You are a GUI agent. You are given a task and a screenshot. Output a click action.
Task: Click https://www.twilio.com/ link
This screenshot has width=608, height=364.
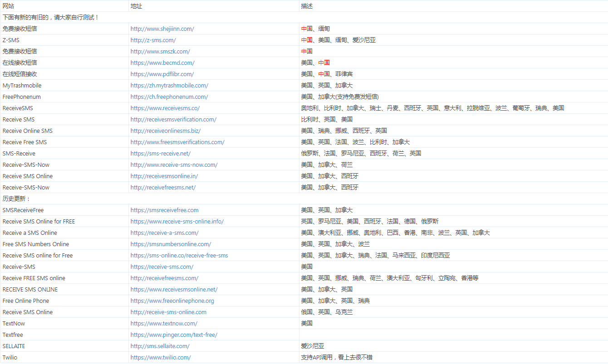coord(161,357)
